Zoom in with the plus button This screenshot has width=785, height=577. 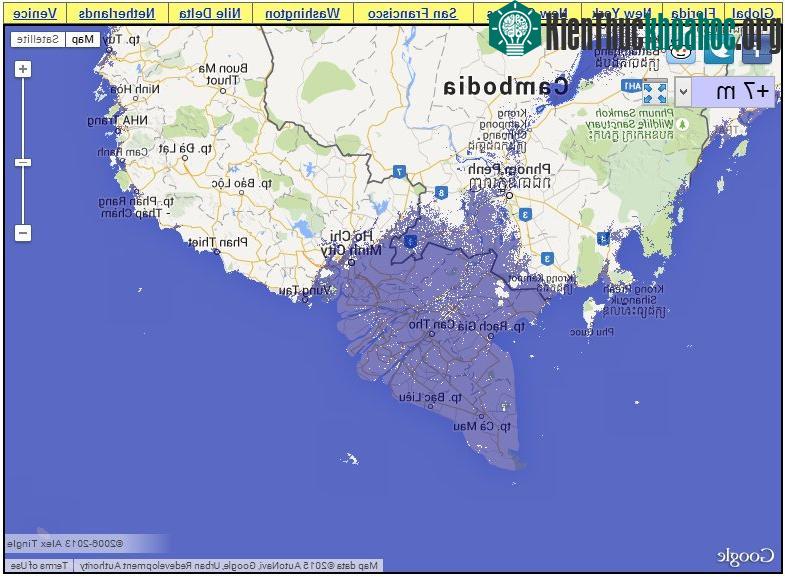coord(23,69)
